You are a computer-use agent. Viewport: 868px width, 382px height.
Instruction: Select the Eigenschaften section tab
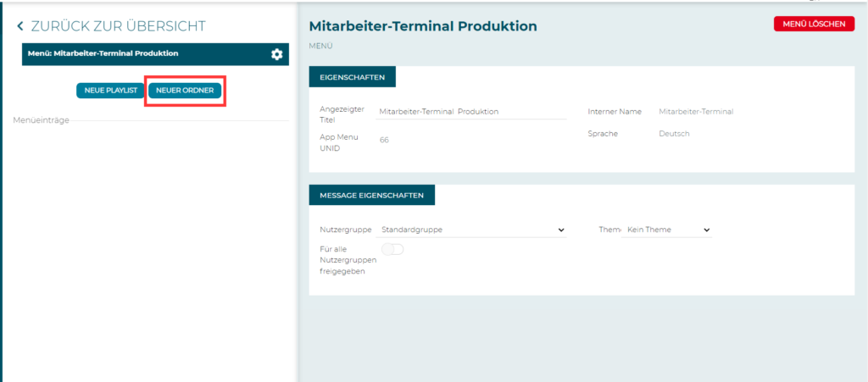352,77
